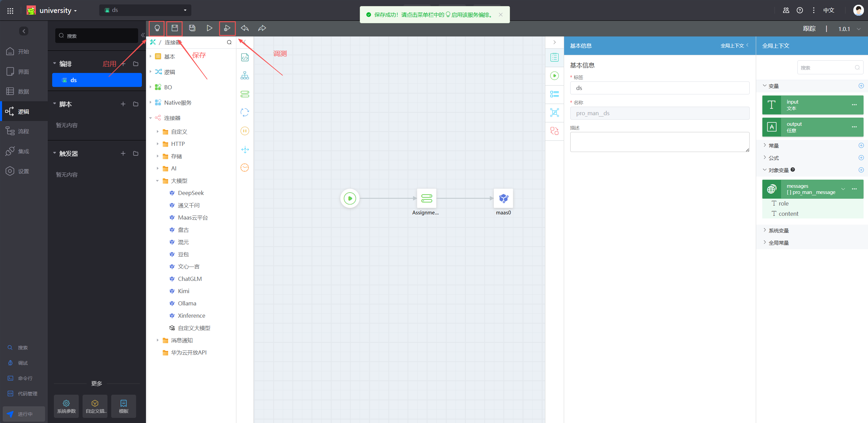Screen dimensions: 868x423
Task: Click the 描述 text area
Action: (659, 142)
